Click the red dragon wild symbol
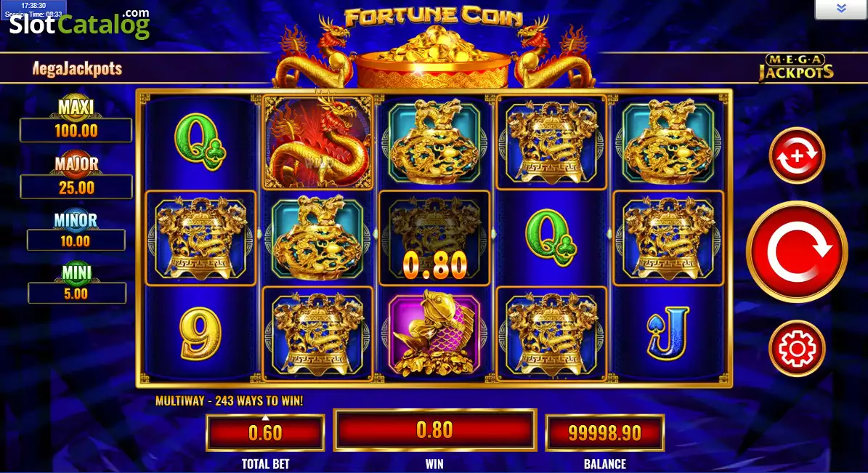This screenshot has height=473, width=868. click(317, 142)
